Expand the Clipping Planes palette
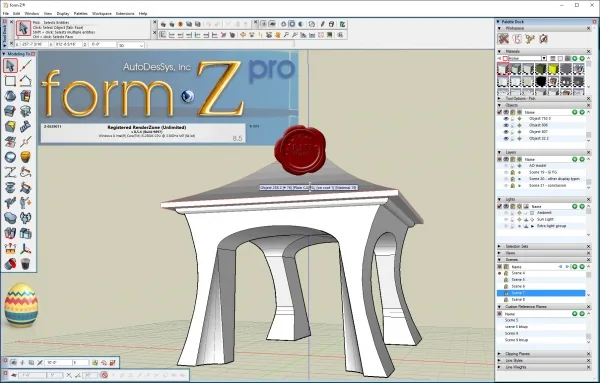This screenshot has width=600, height=383. 499,354
